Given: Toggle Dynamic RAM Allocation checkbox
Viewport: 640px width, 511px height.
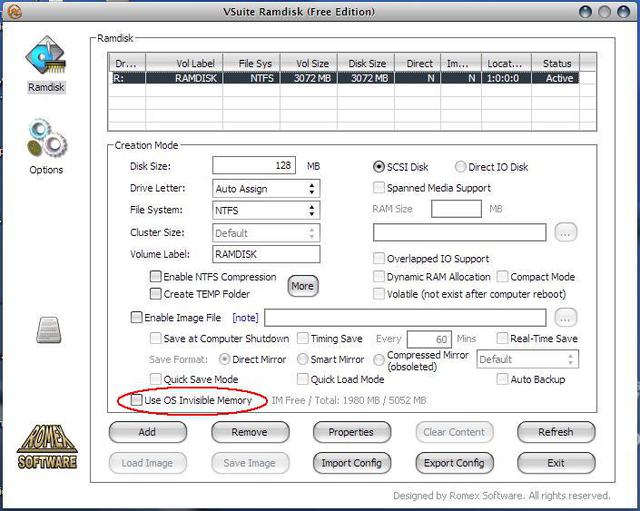Looking at the screenshot, I should pyautogui.click(x=379, y=277).
